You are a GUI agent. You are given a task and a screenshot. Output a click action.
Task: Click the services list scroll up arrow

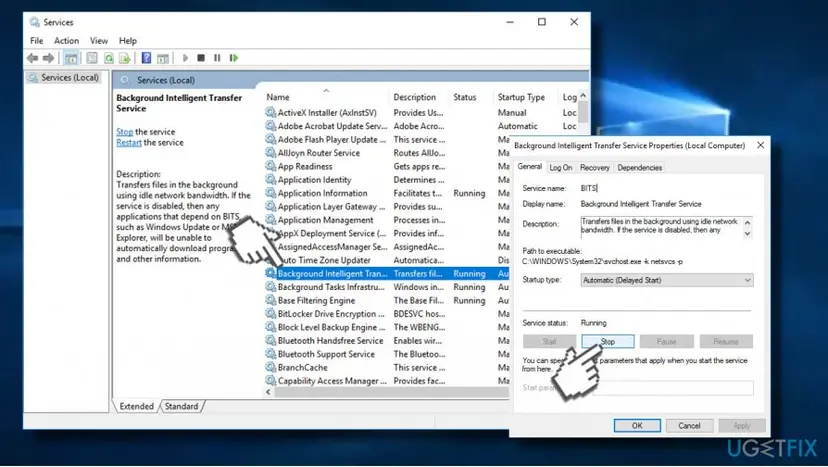click(583, 96)
